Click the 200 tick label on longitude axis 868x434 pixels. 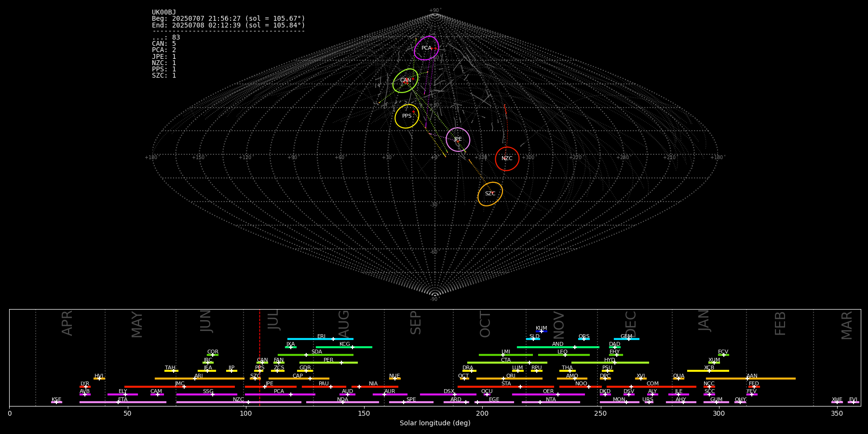pyautogui.click(x=482, y=413)
